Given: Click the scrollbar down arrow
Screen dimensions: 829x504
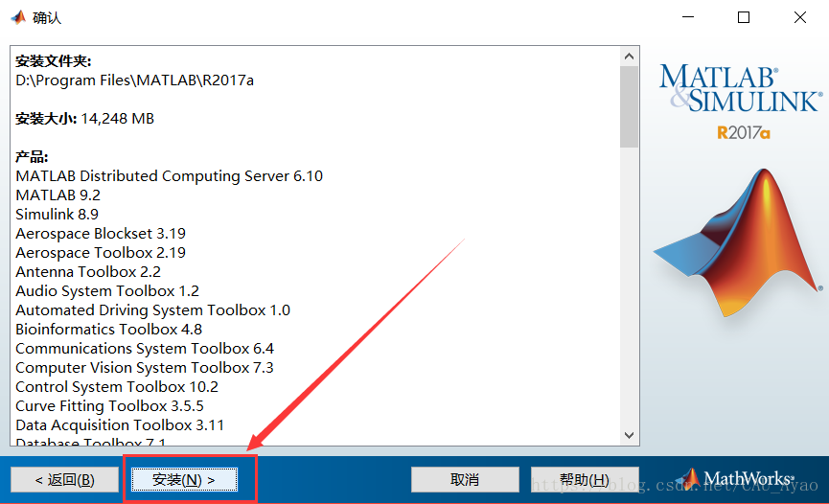Looking at the screenshot, I should click(x=629, y=435).
